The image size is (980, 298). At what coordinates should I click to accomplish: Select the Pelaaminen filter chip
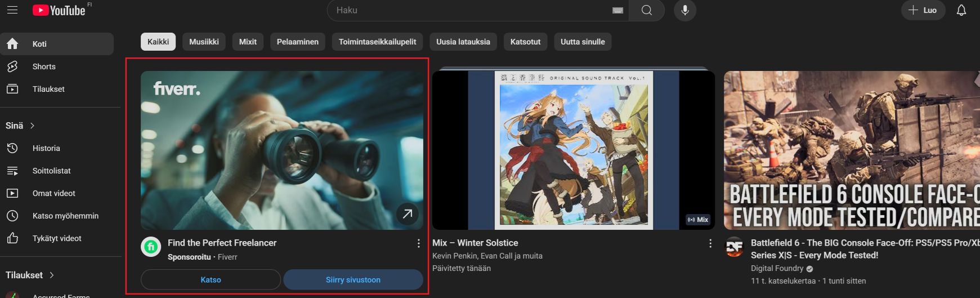[298, 42]
